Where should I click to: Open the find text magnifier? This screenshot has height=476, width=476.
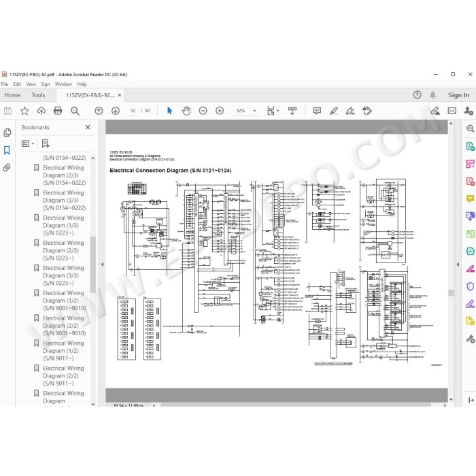75,111
